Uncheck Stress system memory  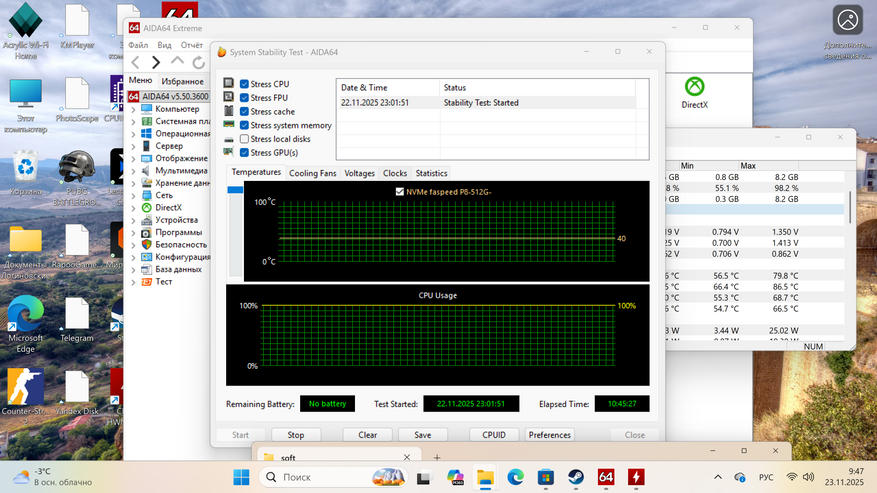point(244,125)
